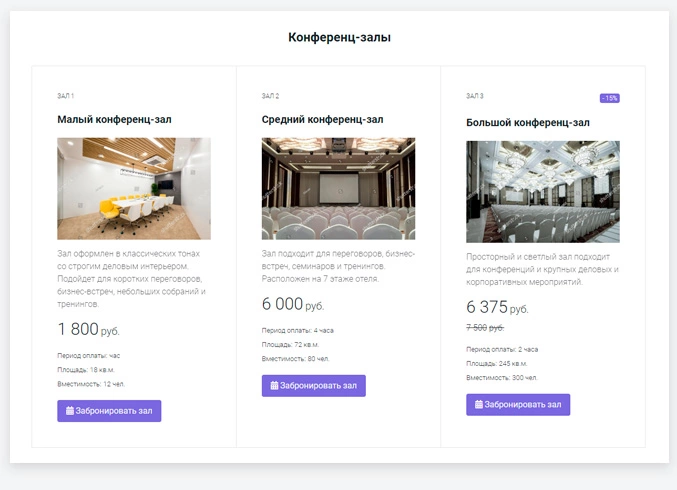
Task: Click the Конференц-залы heading
Action: 339,37
